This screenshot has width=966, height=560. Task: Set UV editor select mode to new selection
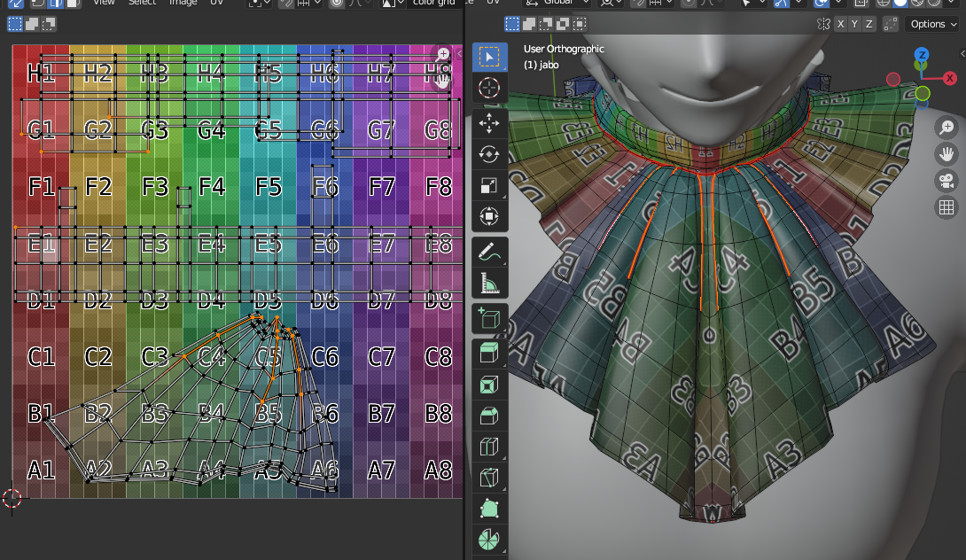[15, 24]
